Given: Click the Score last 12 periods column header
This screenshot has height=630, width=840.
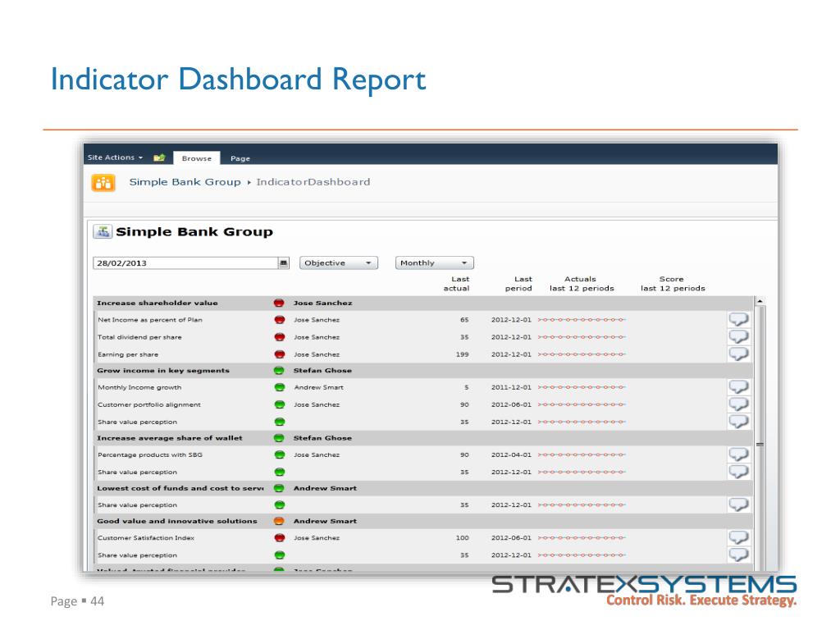Looking at the screenshot, I should (x=673, y=284).
